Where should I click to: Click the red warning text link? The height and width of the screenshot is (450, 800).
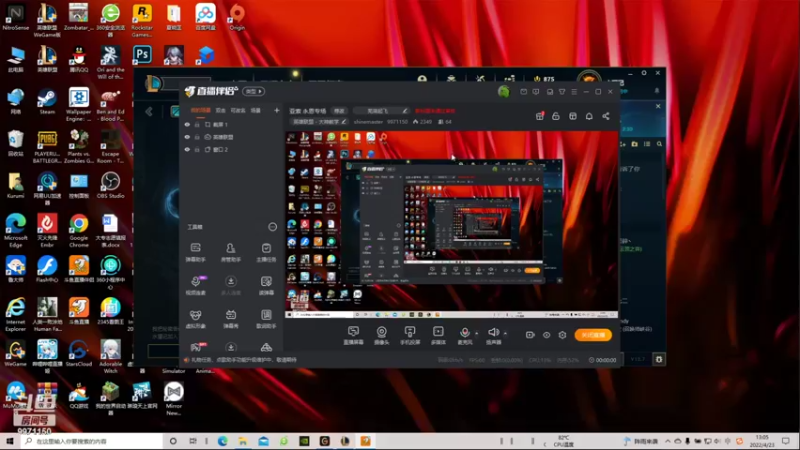(x=435, y=111)
